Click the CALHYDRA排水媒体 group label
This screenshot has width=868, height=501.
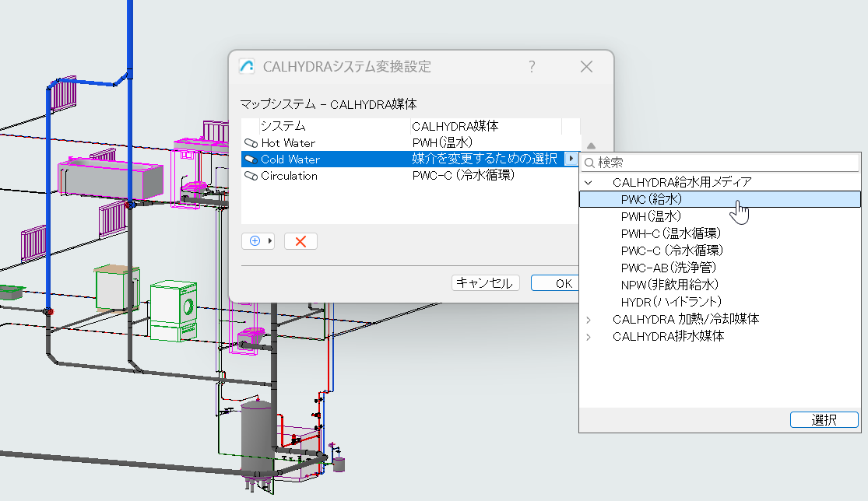(x=668, y=337)
